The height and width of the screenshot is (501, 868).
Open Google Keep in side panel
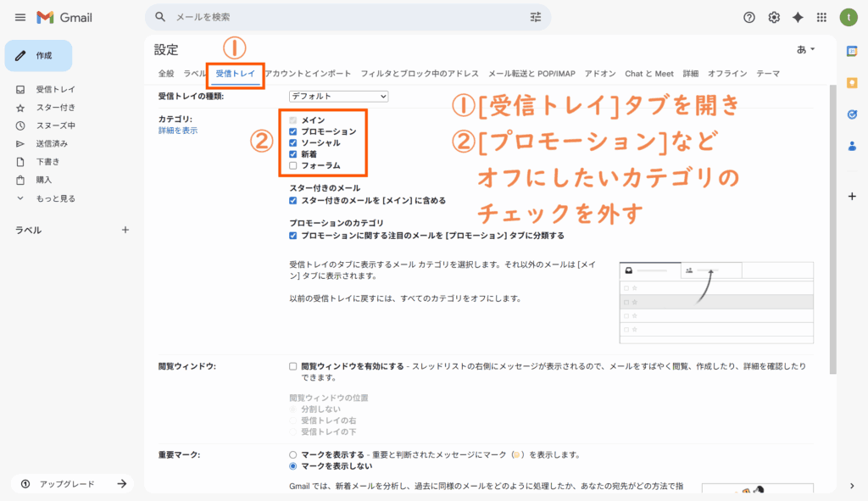pos(852,83)
